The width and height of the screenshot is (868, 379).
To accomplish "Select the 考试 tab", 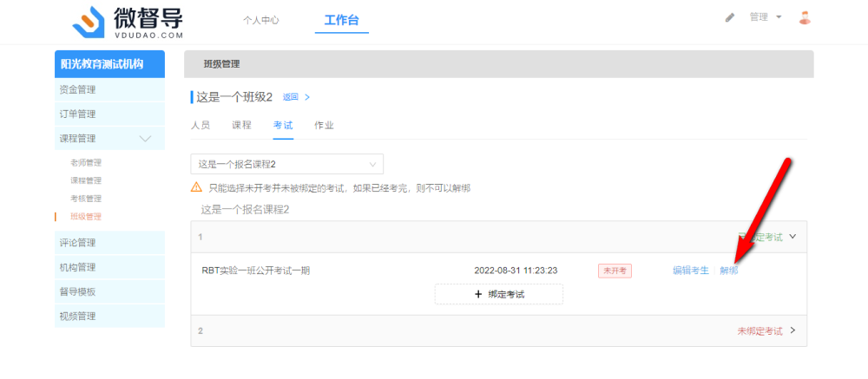I will pyautogui.click(x=283, y=125).
